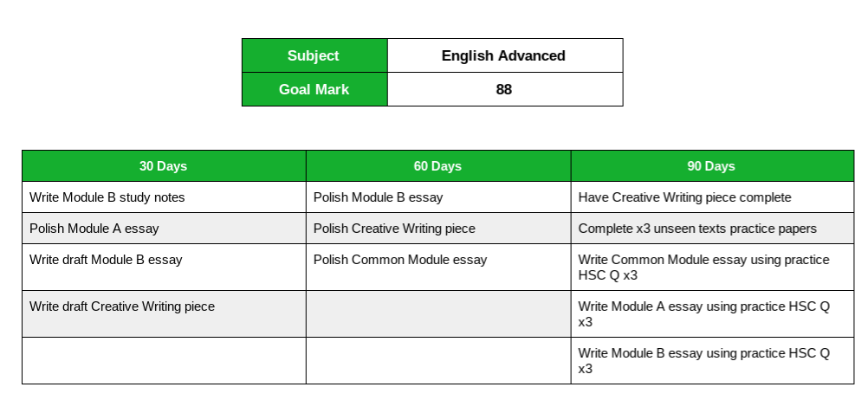Click the empty bottom cell under 30 Days
Screen dimensions: 868x400
click(163, 360)
